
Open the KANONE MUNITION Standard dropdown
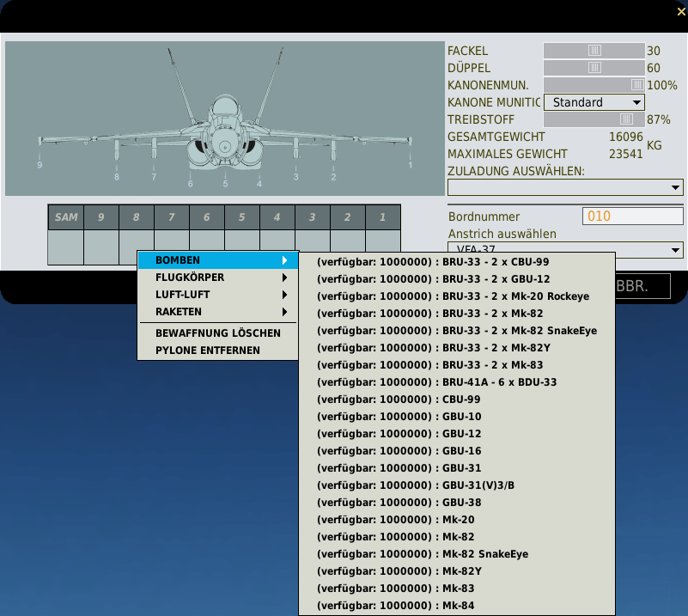coord(594,102)
